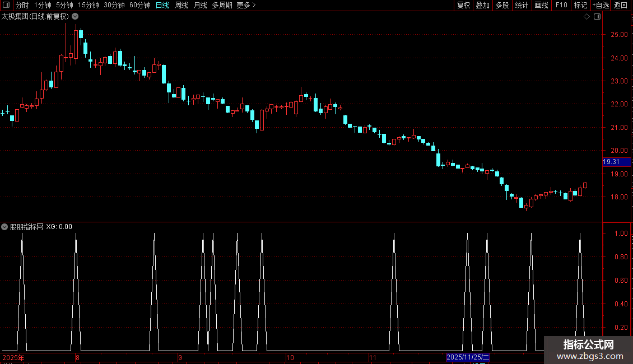Toggle the left side panel icon
This screenshot has width=633, height=364.
(x=6, y=5)
